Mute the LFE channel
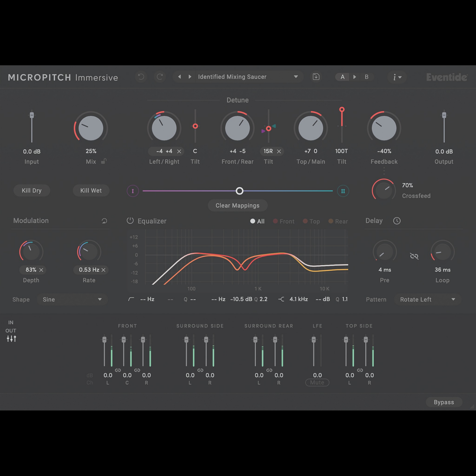Screen dimensions: 476x476 317,383
